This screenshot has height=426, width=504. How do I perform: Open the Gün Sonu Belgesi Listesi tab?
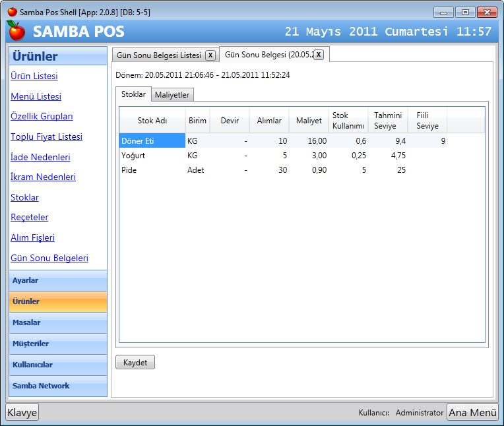tap(158, 55)
